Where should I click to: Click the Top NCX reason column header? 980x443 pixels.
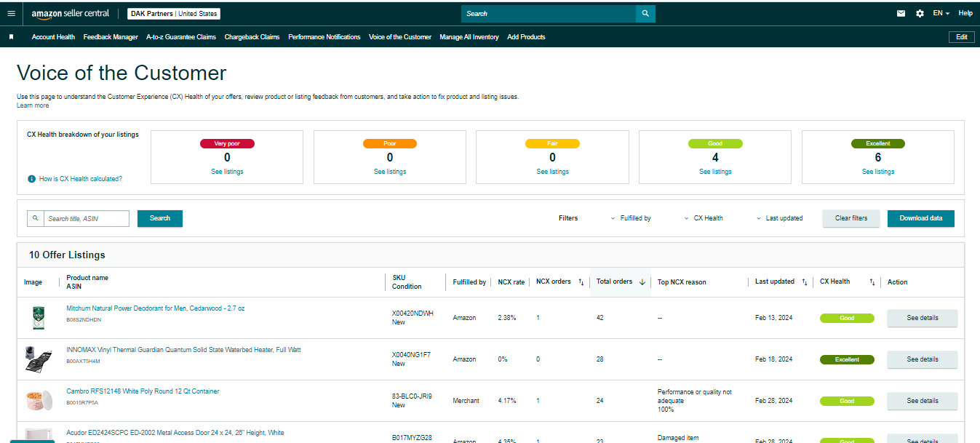pos(682,282)
